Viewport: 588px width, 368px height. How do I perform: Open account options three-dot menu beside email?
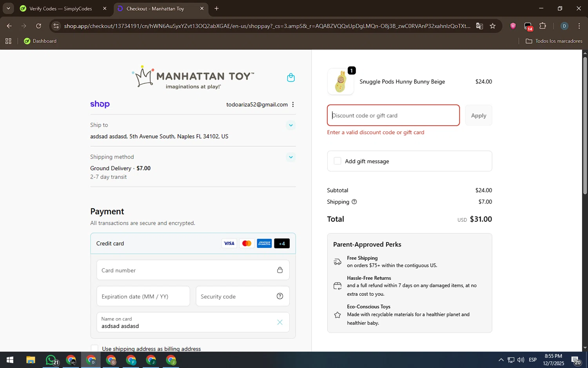[x=293, y=104]
